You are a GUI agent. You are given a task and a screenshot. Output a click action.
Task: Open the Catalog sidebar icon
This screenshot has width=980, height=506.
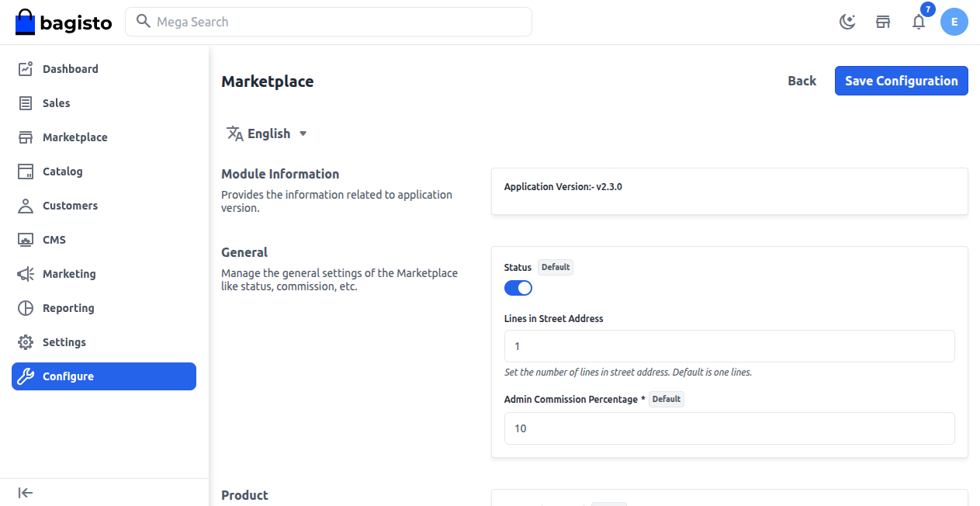pyautogui.click(x=26, y=171)
